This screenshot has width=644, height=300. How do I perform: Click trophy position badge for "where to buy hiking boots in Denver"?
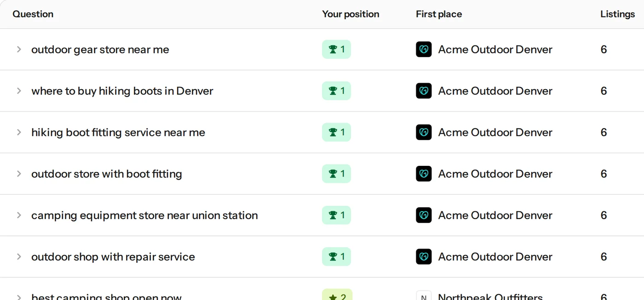point(336,91)
